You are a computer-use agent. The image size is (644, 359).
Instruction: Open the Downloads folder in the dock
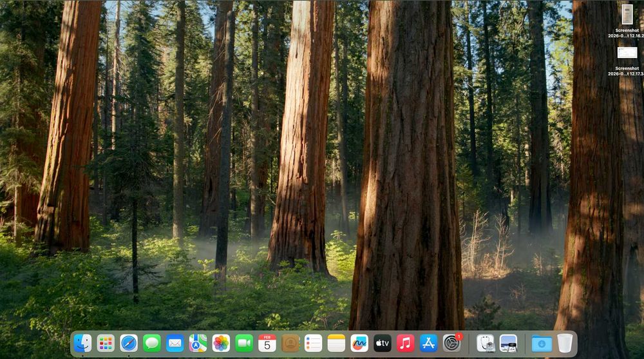pos(542,343)
